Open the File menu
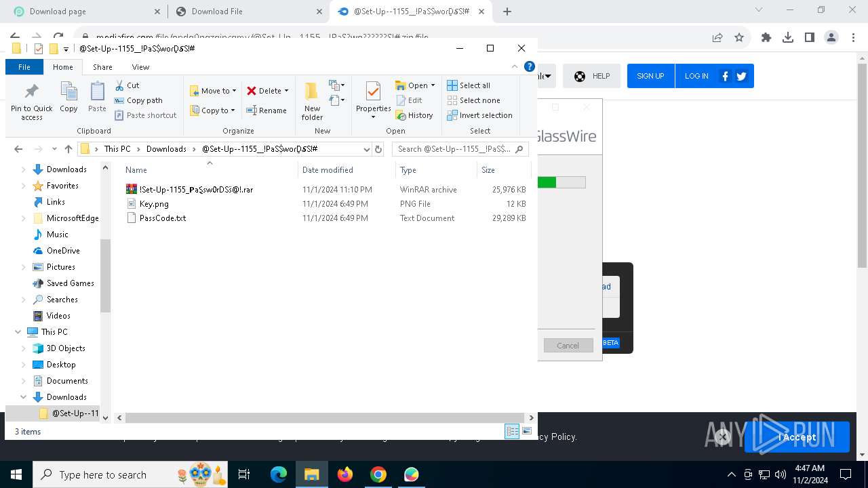This screenshot has width=868, height=488. [x=24, y=67]
